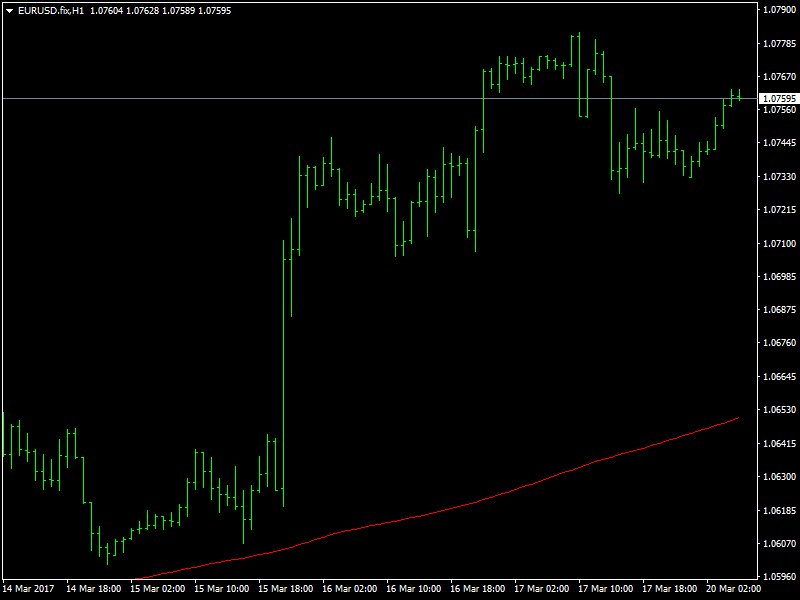The width and height of the screenshot is (800, 600).
Task: Click the 1.06300 price axis label
Action: click(779, 477)
